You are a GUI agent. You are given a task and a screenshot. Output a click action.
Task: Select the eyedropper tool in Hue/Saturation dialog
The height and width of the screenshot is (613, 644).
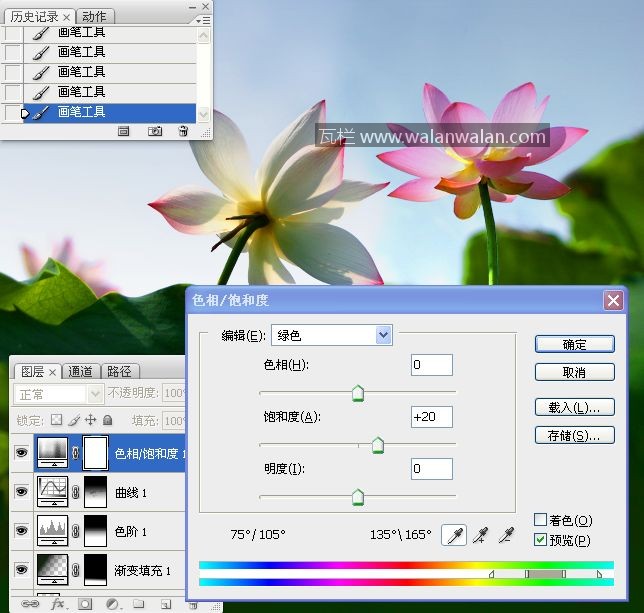point(454,537)
